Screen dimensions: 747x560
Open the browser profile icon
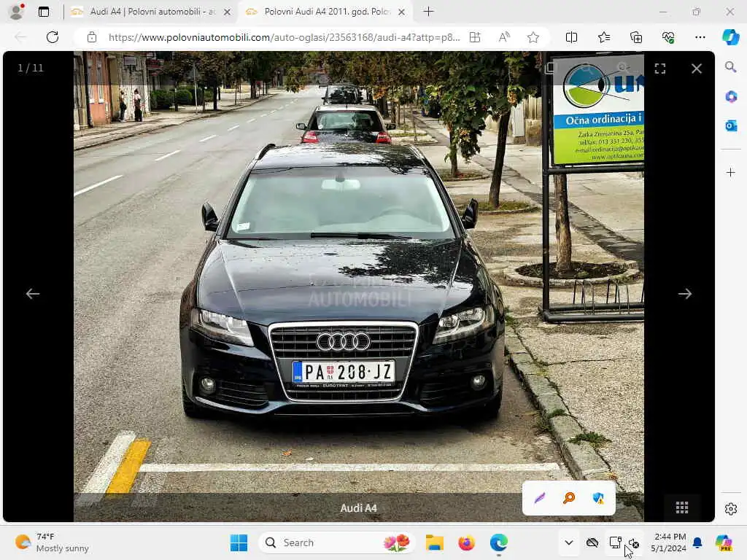coord(18,12)
